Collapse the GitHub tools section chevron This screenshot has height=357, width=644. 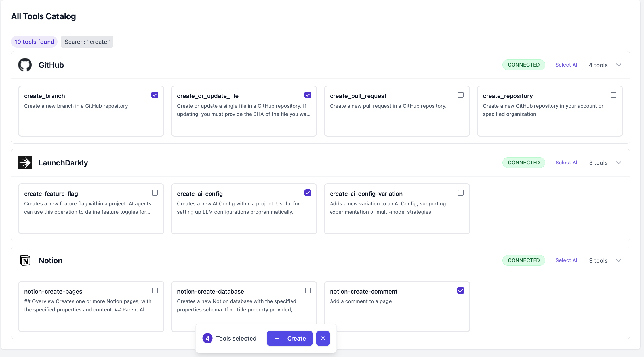[619, 65]
